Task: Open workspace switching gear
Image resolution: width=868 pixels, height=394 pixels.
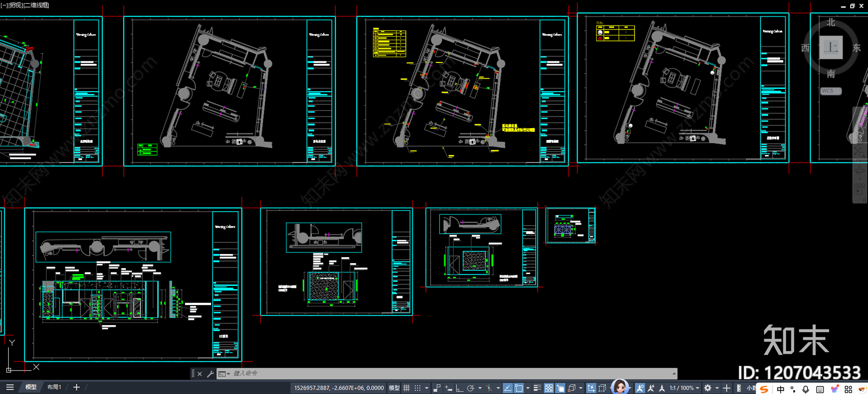Action: pos(707,388)
